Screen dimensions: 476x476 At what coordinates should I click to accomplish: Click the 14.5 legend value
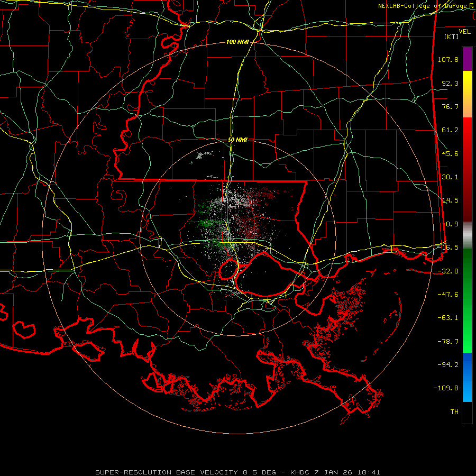point(450,200)
